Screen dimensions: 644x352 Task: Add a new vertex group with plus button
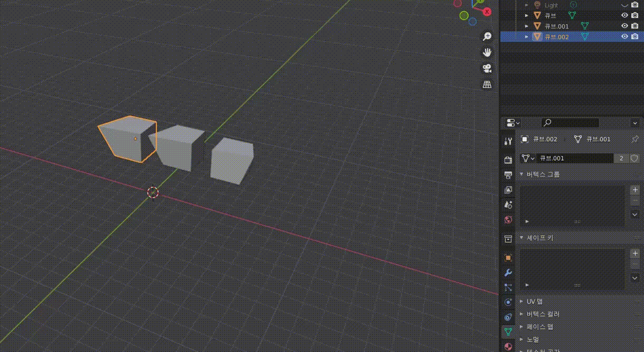[x=635, y=190]
